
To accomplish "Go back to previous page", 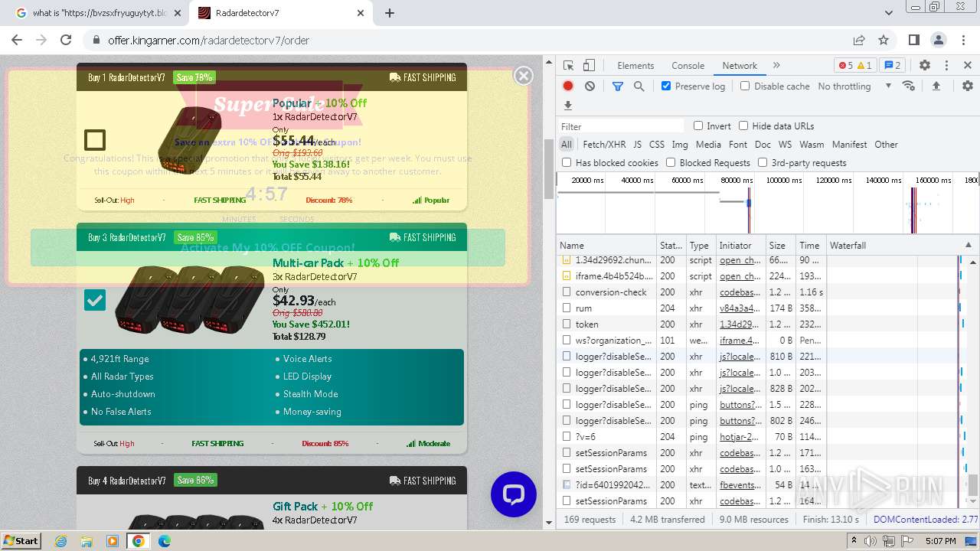I will pyautogui.click(x=17, y=40).
